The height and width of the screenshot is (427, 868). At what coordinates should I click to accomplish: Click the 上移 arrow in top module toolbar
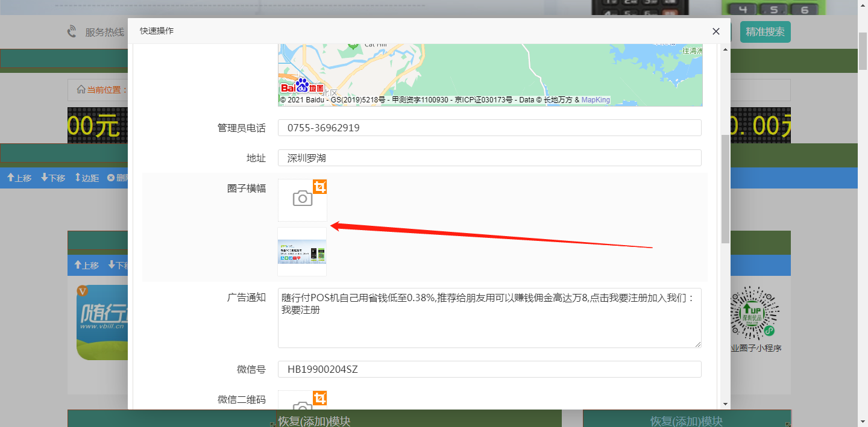pos(19,178)
